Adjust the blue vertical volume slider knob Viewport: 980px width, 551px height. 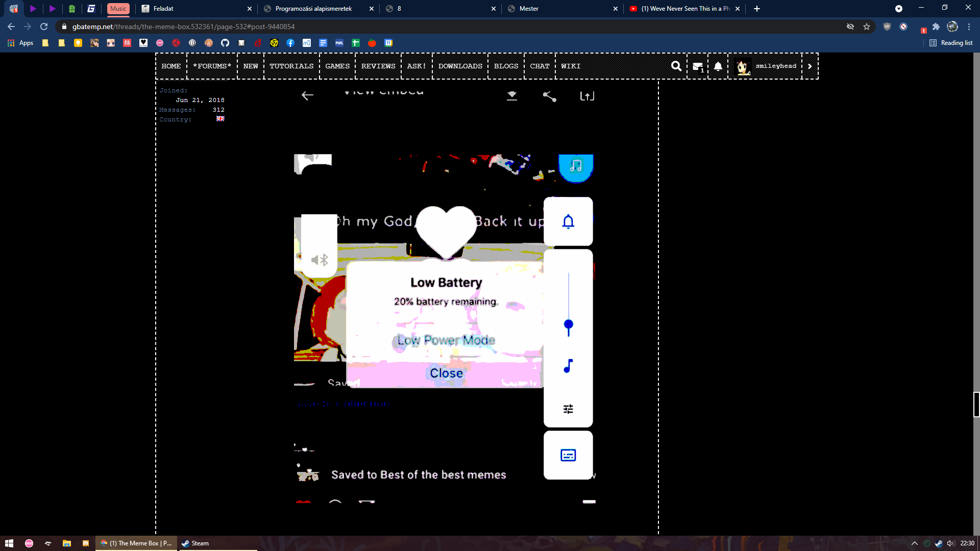click(569, 325)
